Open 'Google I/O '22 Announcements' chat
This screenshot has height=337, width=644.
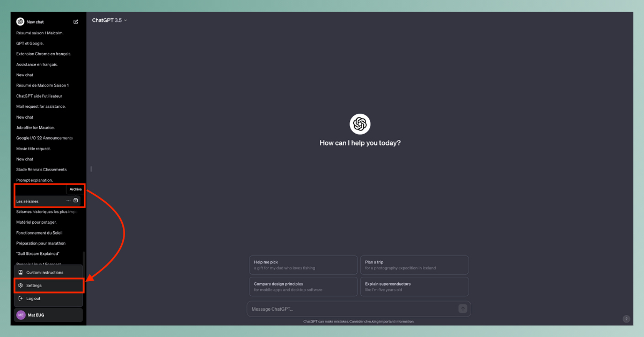45,138
